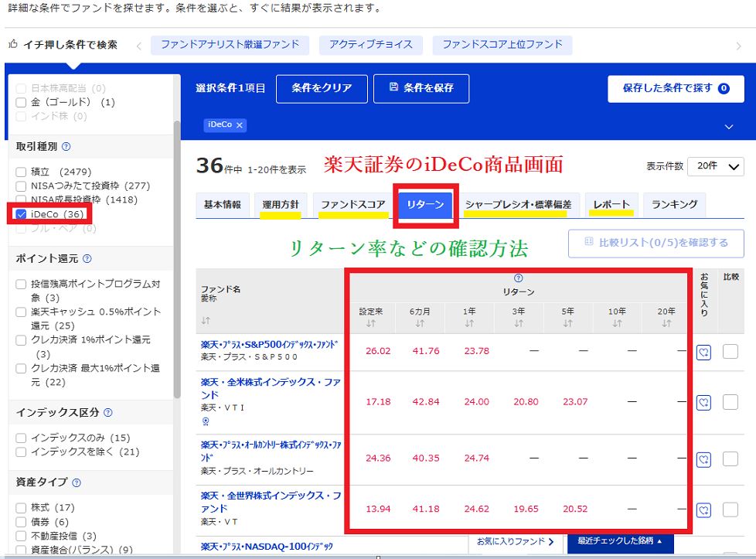Uncheck the iDeCo checkbox
The image size is (756, 559).
pos(21,213)
